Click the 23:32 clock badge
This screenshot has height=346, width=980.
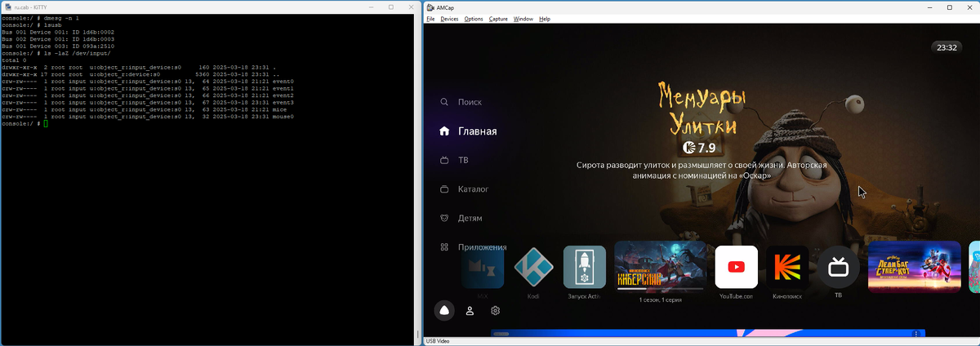coord(947,47)
